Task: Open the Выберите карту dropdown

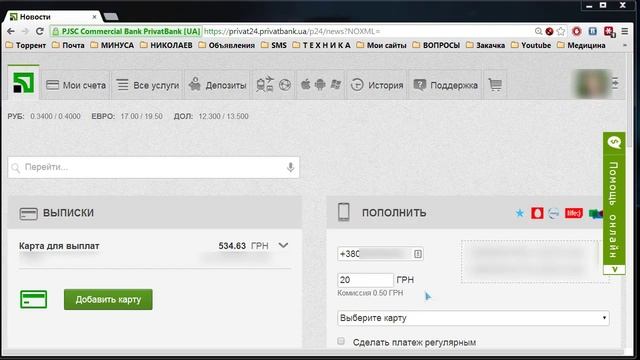Action: click(x=473, y=318)
